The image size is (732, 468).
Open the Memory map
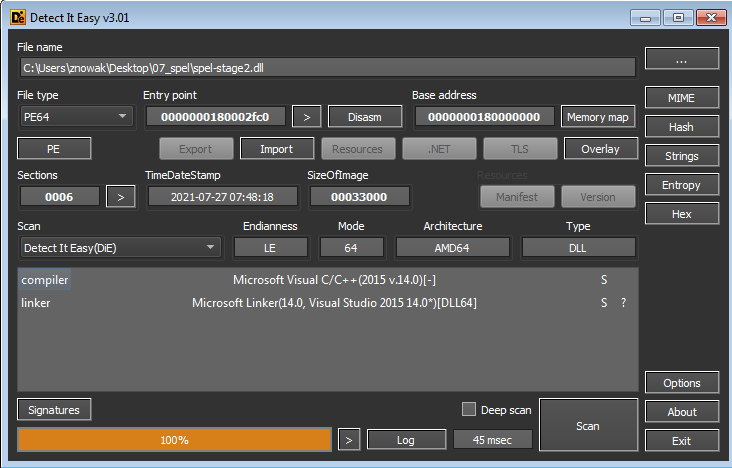(x=598, y=117)
